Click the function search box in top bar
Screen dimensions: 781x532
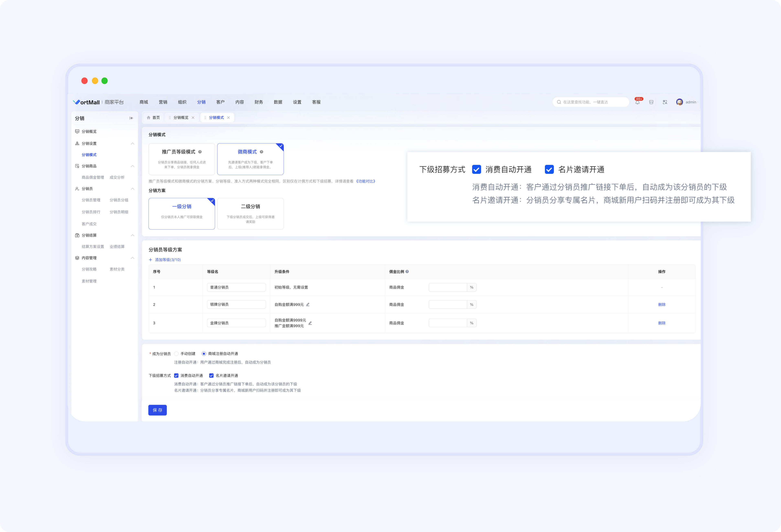pyautogui.click(x=591, y=102)
